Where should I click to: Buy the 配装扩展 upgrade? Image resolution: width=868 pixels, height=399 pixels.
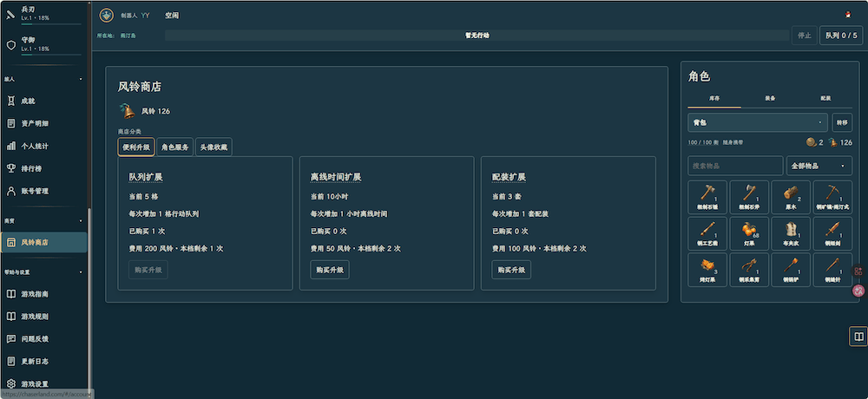[x=511, y=270]
